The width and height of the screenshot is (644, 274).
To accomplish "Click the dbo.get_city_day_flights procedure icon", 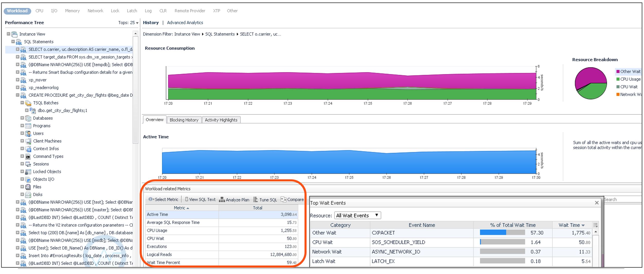I will [x=33, y=111].
